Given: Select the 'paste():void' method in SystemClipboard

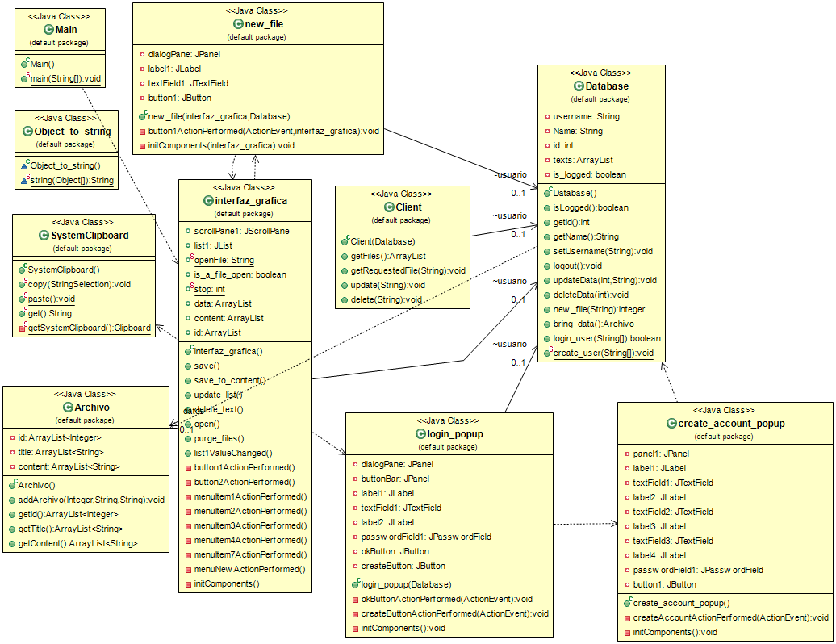Looking at the screenshot, I should tap(51, 299).
